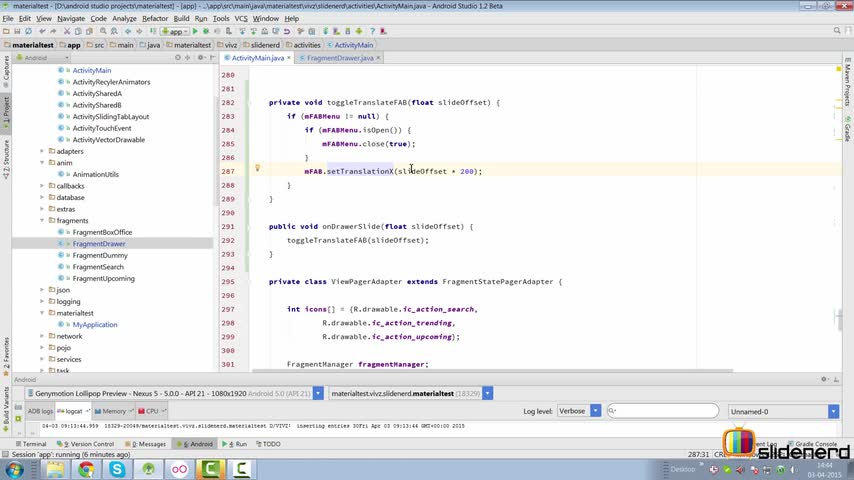The width and height of the screenshot is (854, 480).
Task: Switch to the FragmentDrawer.java editor tab
Action: click(x=340, y=58)
